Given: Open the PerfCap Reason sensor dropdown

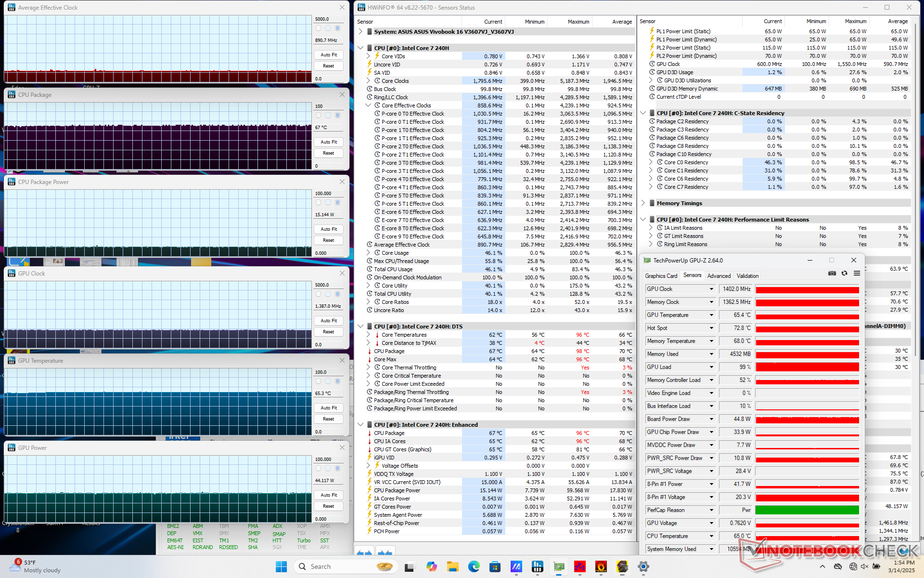Looking at the screenshot, I should click(x=711, y=510).
